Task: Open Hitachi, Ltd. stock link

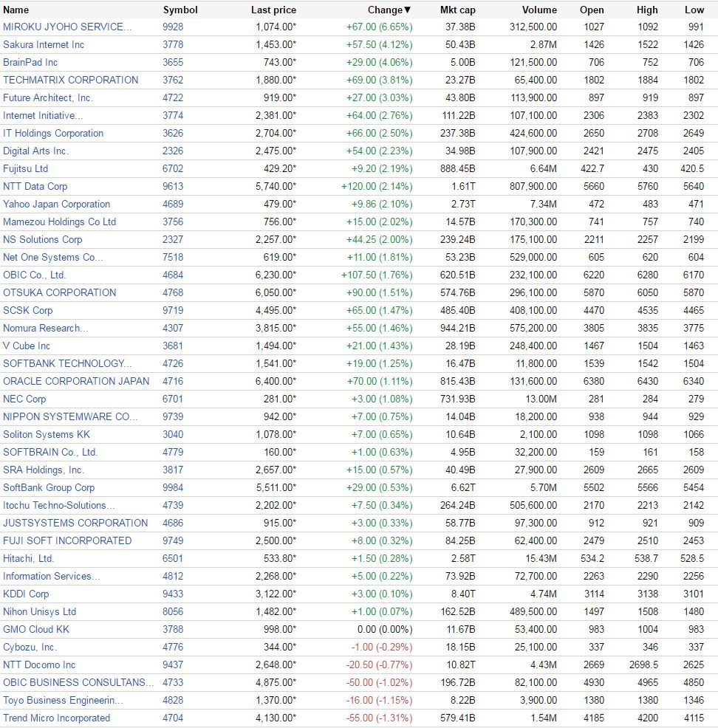Action: click(28, 558)
